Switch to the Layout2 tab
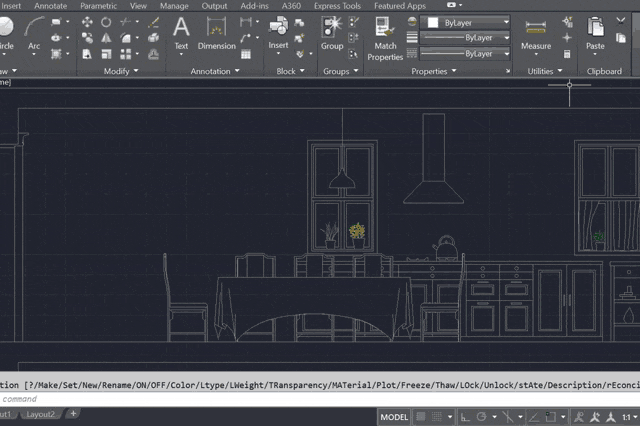This screenshot has height=426, width=640. [40, 414]
